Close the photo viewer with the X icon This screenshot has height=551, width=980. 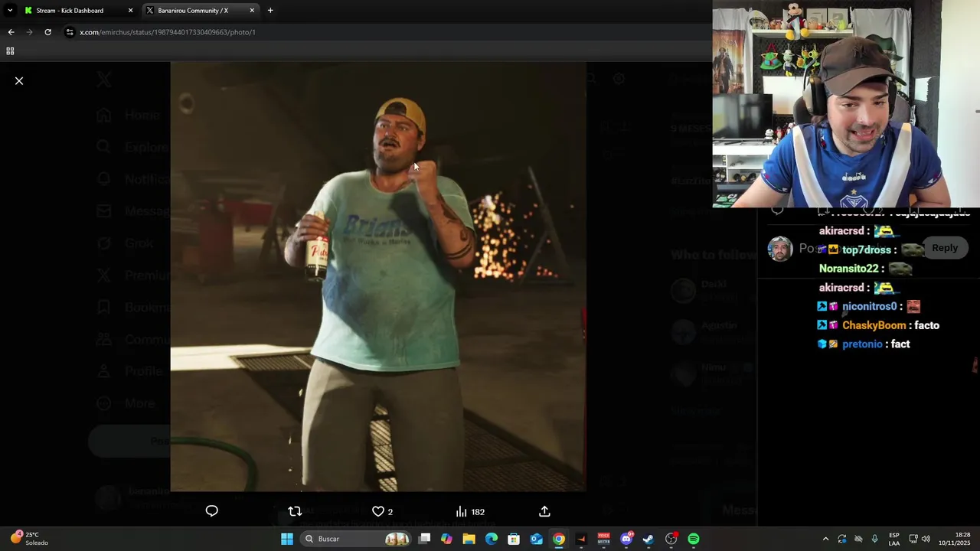(19, 80)
